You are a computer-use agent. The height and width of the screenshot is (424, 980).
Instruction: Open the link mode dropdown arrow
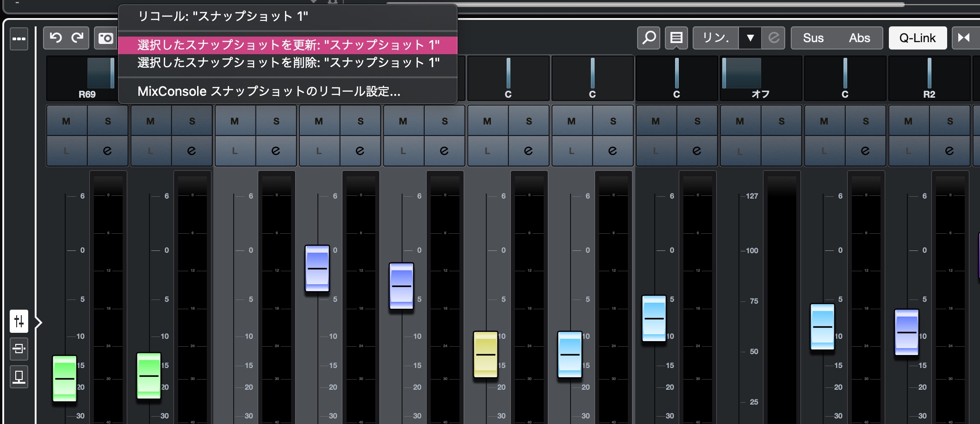pos(751,38)
